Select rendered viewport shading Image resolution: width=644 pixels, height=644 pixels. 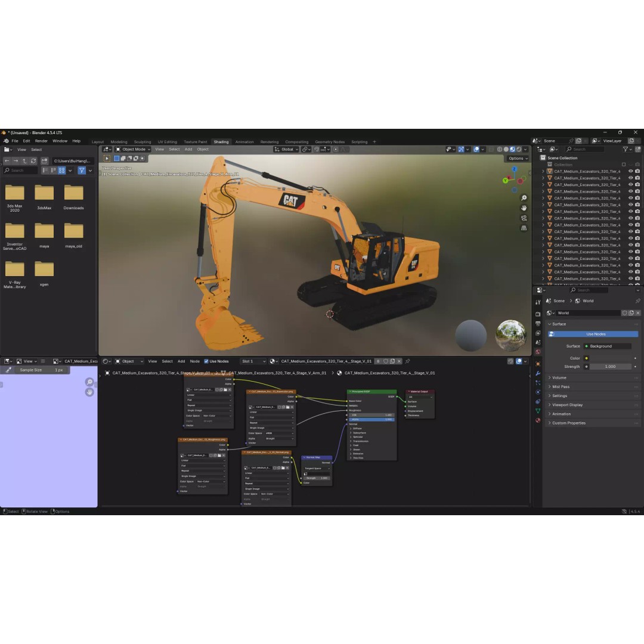[x=519, y=150]
